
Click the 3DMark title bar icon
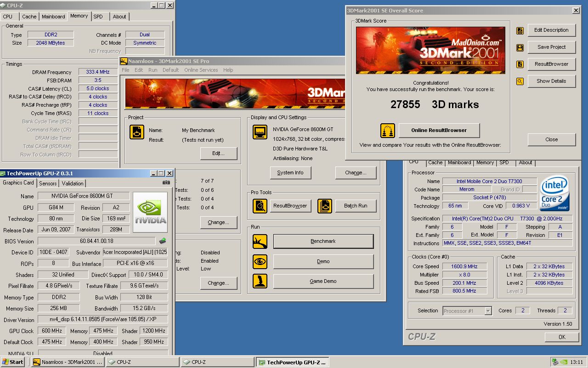tap(124, 61)
